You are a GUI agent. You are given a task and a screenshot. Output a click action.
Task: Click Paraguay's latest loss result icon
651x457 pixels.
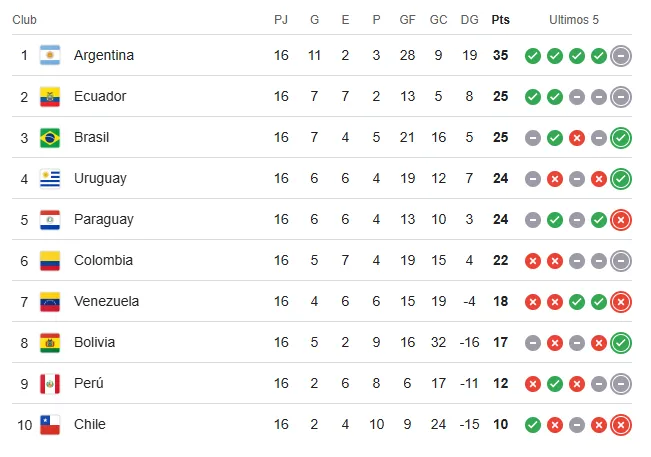pyautogui.click(x=621, y=220)
